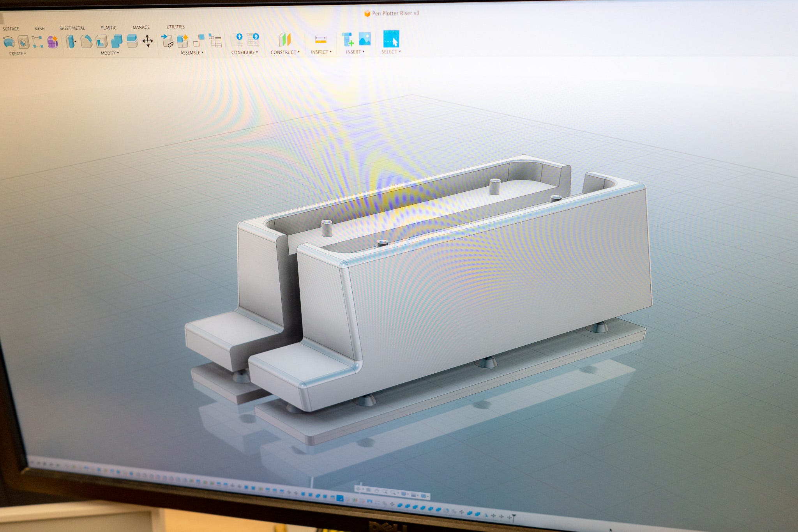Activate the Select window tool
This screenshot has width=798, height=532.
tap(391, 39)
